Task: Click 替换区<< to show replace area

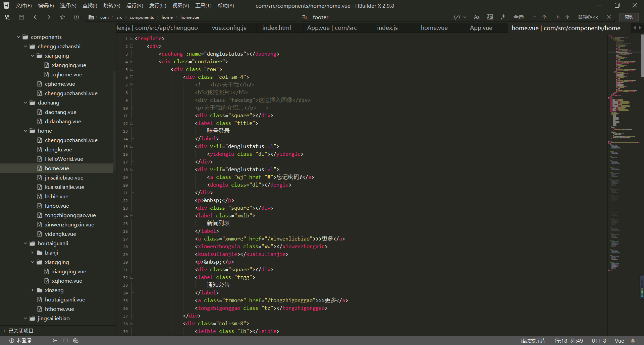Action: (x=588, y=17)
